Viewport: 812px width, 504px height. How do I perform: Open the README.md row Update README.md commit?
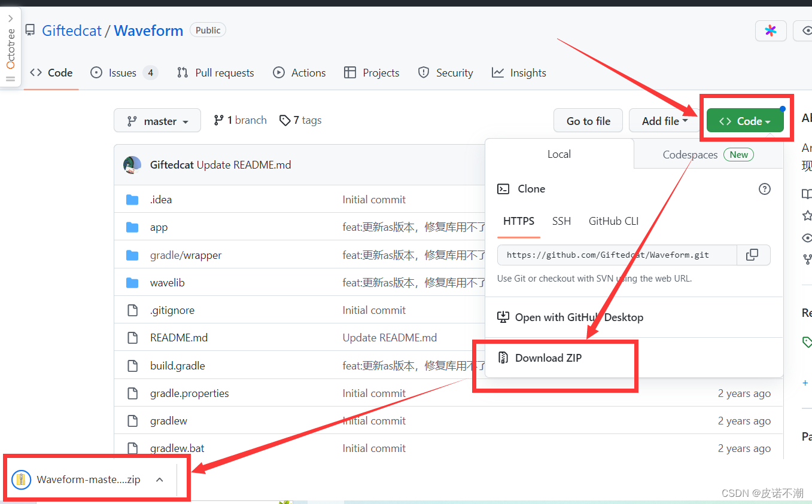(390, 338)
